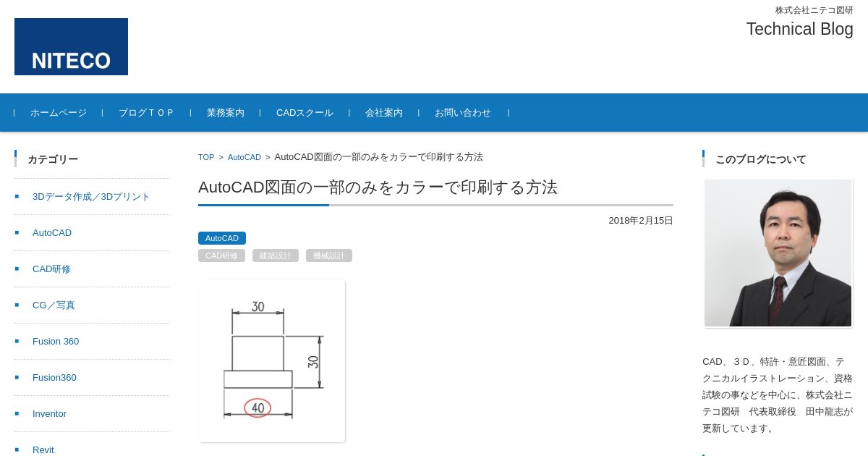This screenshot has width=868, height=456.
Task: Open AutoCAD category in sidebar
Action: click(x=52, y=233)
